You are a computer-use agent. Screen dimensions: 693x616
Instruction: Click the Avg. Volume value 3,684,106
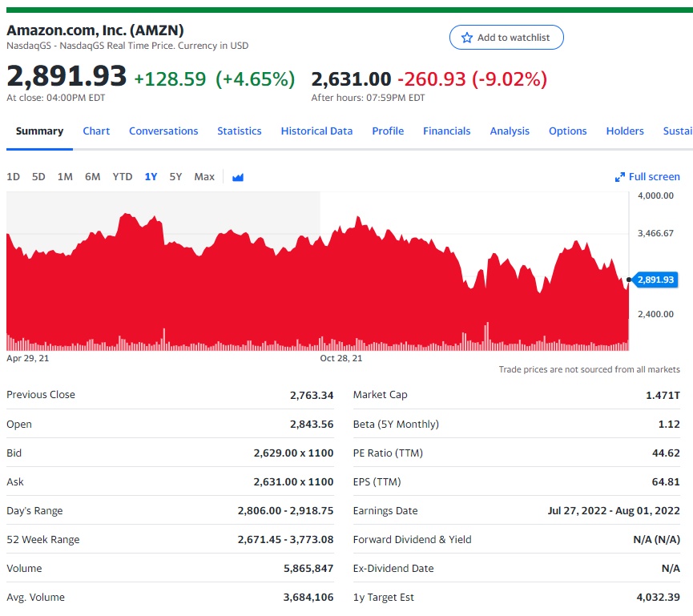coord(308,598)
